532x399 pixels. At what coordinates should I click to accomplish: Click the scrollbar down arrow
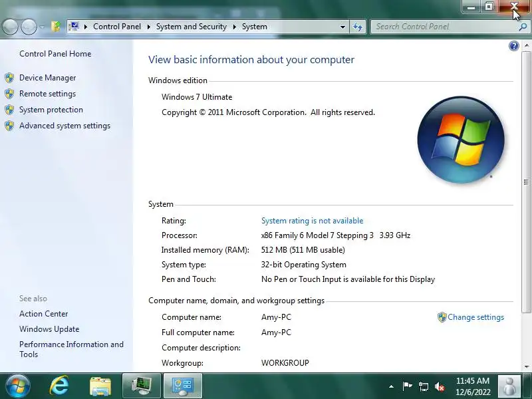coord(526,367)
